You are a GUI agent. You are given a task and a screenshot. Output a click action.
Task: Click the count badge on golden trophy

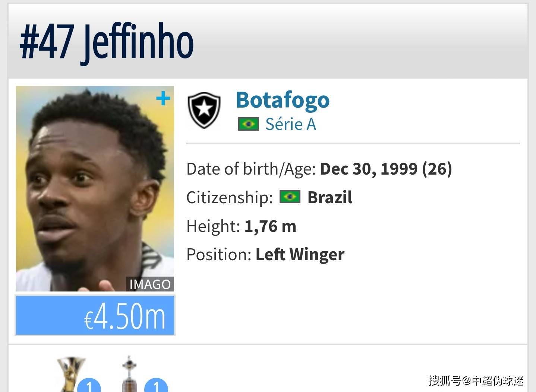pyautogui.click(x=89, y=385)
